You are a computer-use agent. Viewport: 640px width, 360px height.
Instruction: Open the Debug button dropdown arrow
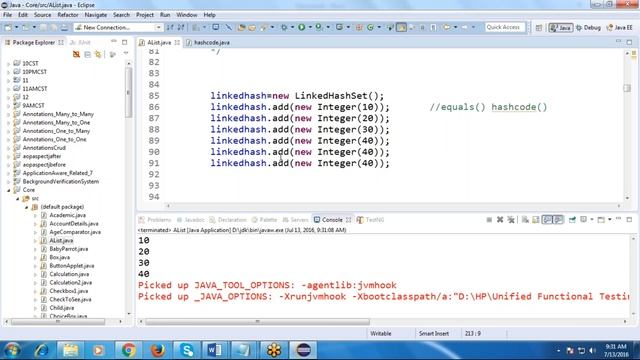pyautogui.click(x=292, y=27)
